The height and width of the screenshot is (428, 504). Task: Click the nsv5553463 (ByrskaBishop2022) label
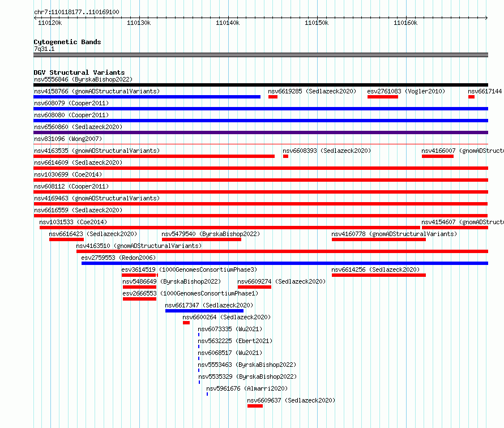point(247,365)
